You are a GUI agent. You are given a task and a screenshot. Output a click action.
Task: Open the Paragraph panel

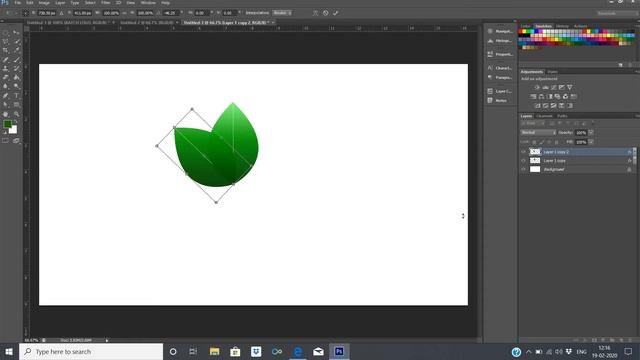click(500, 78)
